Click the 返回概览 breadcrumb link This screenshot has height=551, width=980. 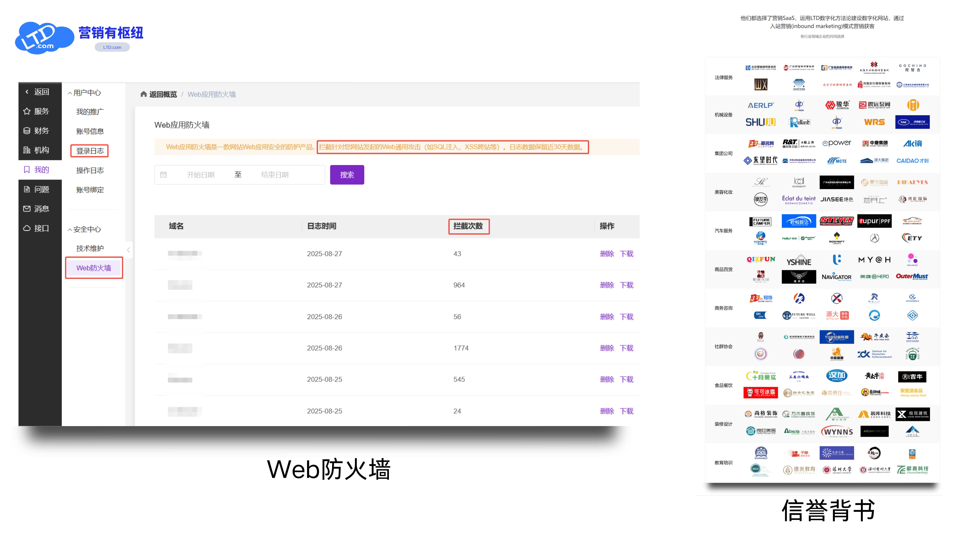coord(163,94)
